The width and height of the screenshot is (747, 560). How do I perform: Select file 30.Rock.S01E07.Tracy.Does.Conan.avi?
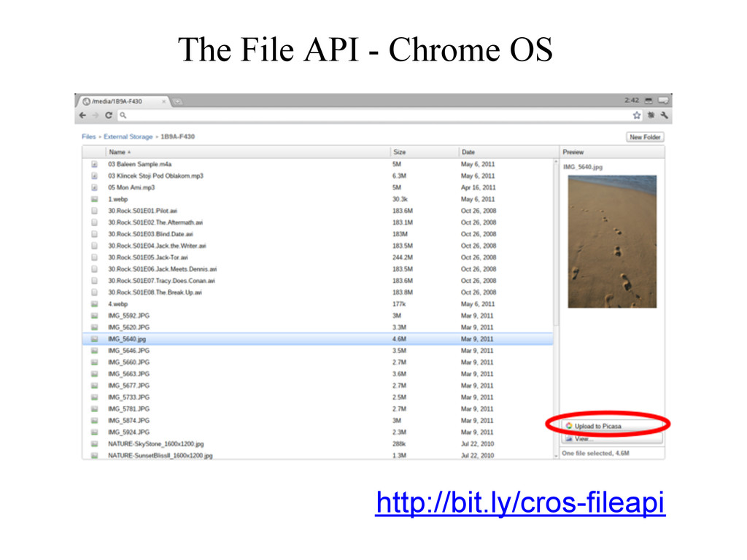point(318,281)
